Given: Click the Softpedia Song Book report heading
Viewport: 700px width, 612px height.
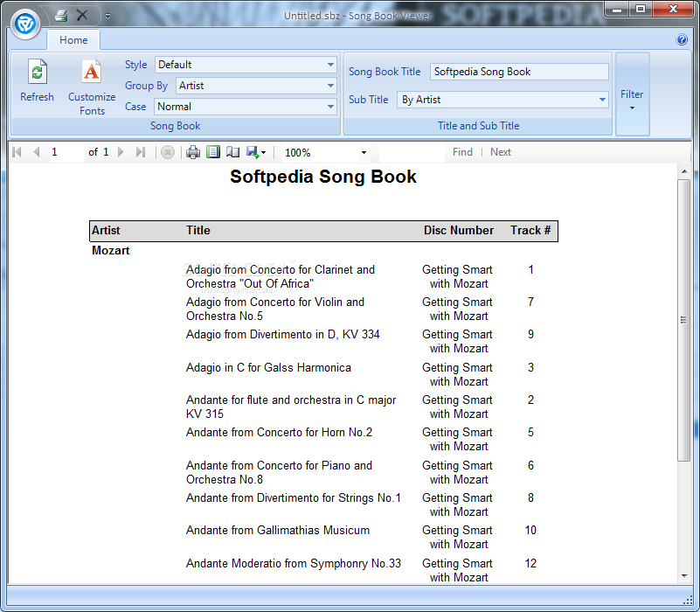Looking at the screenshot, I should pos(323,177).
